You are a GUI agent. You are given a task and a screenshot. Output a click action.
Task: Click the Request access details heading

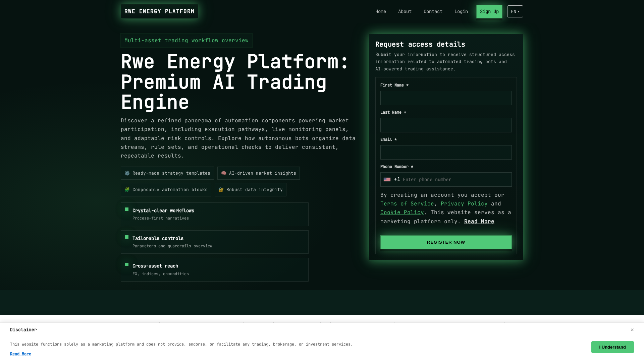coord(420,44)
